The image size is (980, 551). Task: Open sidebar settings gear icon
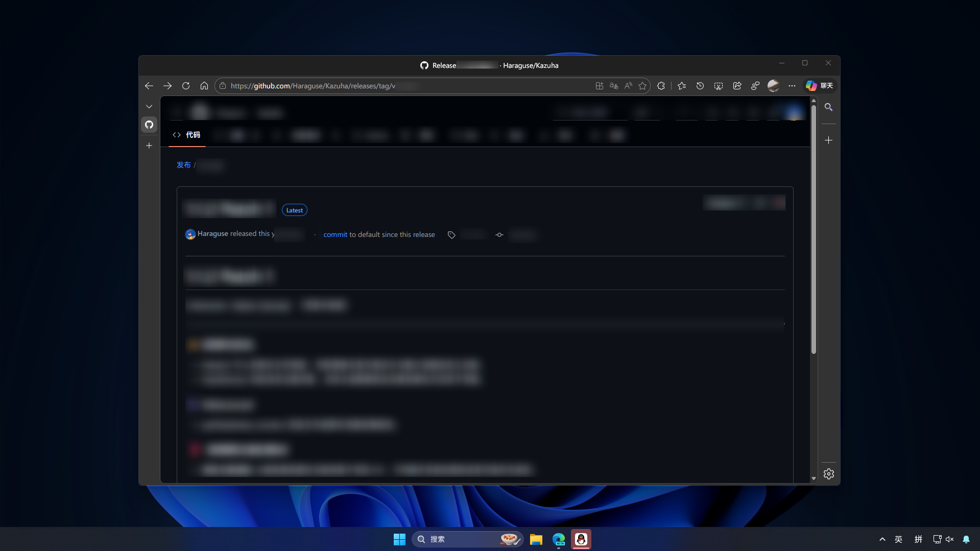829,474
